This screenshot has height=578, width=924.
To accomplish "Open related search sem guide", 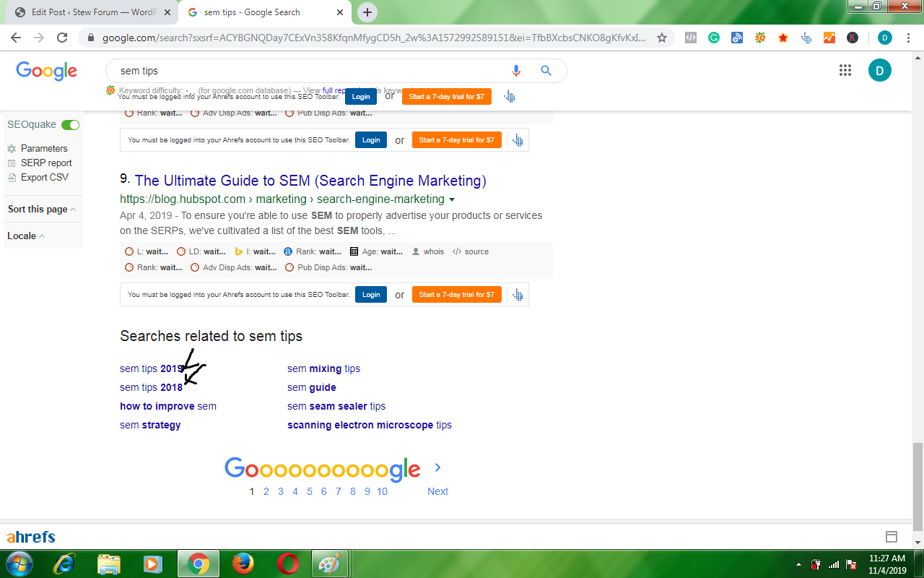I will pyautogui.click(x=312, y=387).
